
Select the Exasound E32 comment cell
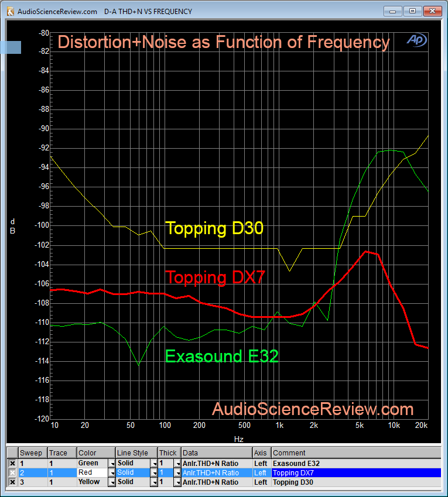click(x=357, y=464)
